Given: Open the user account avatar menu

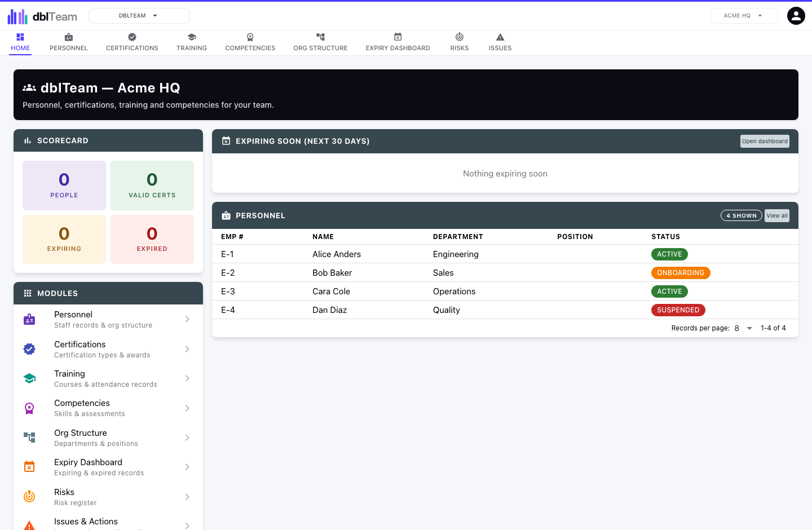Looking at the screenshot, I should click(796, 16).
